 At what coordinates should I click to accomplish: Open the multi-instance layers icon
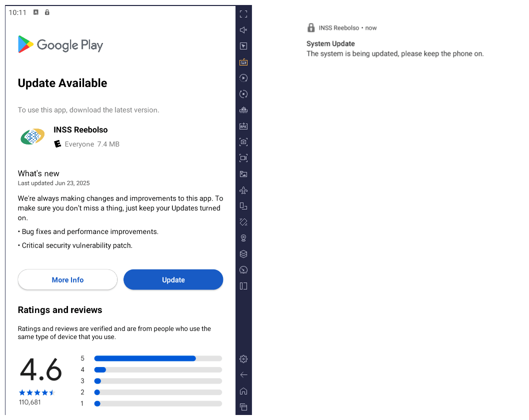243,254
